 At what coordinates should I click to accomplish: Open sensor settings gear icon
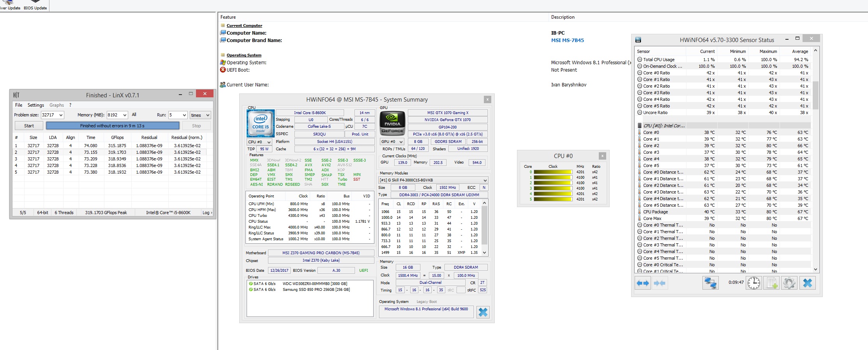pyautogui.click(x=789, y=283)
